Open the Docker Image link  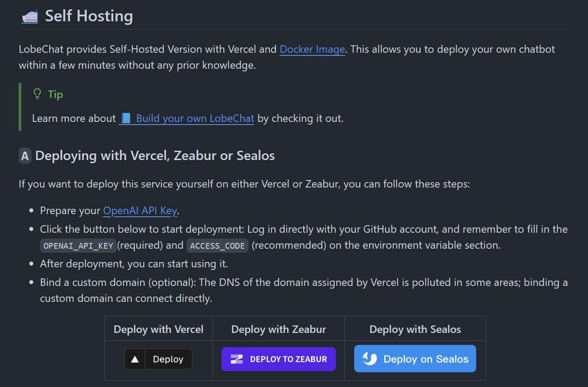(312, 49)
